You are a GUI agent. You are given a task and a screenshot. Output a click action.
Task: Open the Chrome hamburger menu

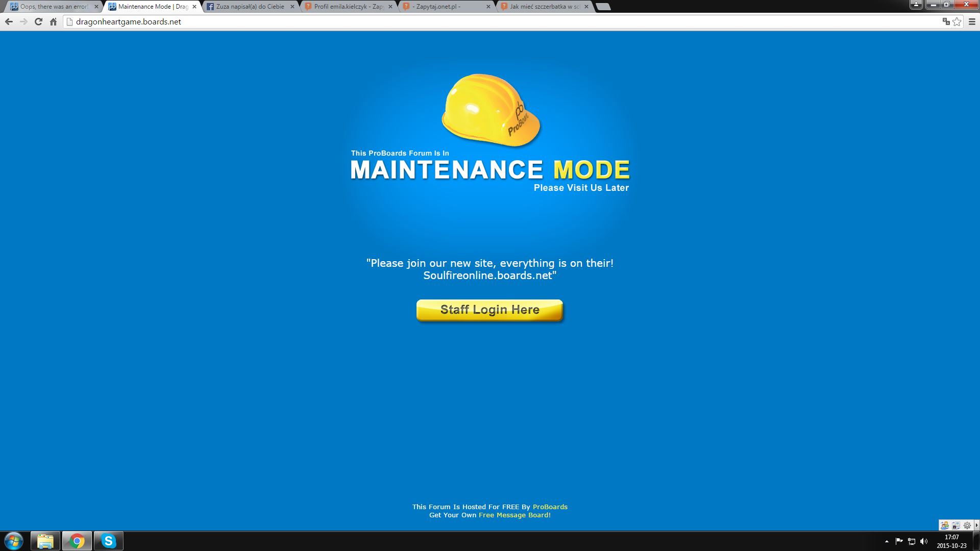[972, 21]
